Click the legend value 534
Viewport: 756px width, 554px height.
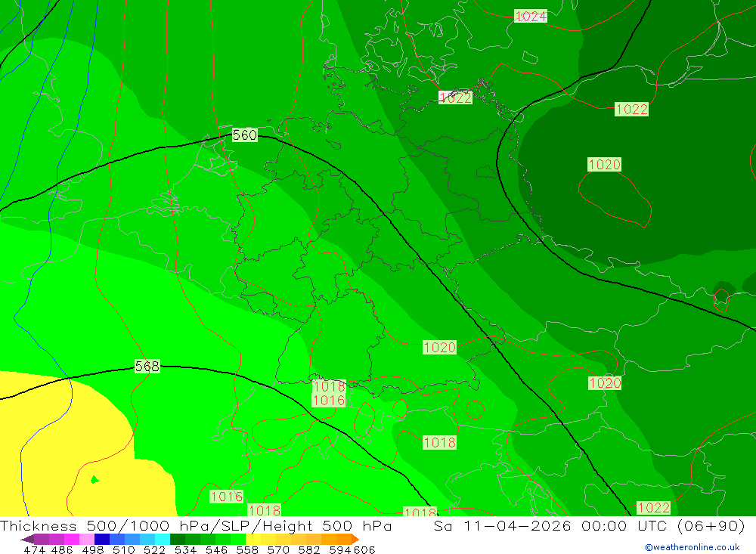[185, 549]
